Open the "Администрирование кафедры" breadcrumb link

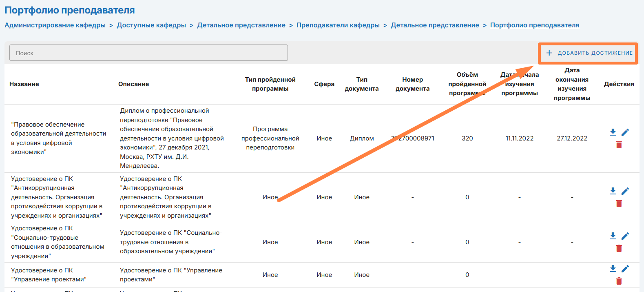(x=55, y=25)
